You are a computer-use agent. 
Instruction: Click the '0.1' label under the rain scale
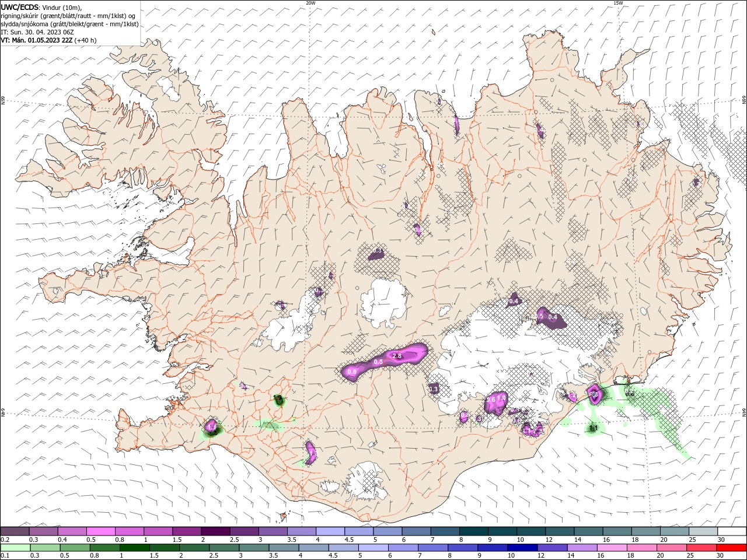[5, 556]
